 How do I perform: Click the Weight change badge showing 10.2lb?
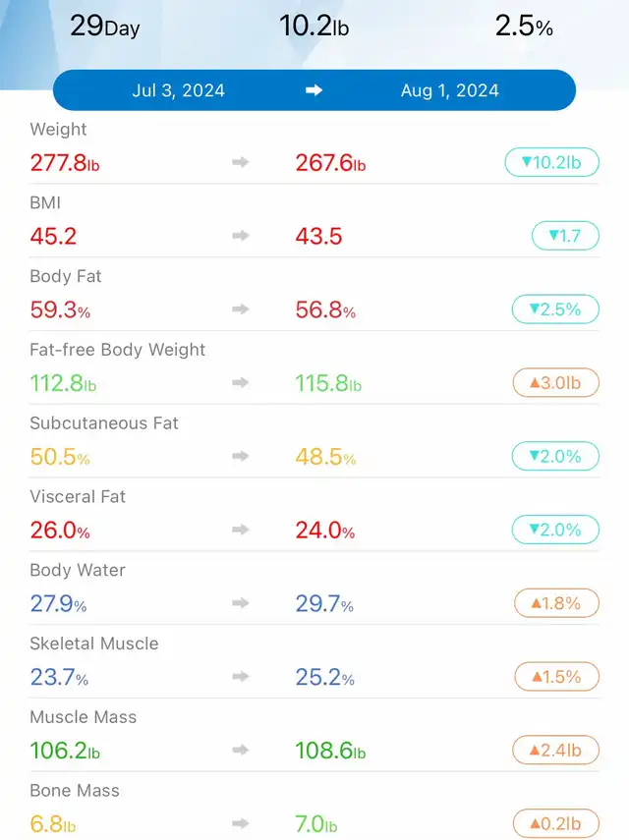pyautogui.click(x=551, y=162)
